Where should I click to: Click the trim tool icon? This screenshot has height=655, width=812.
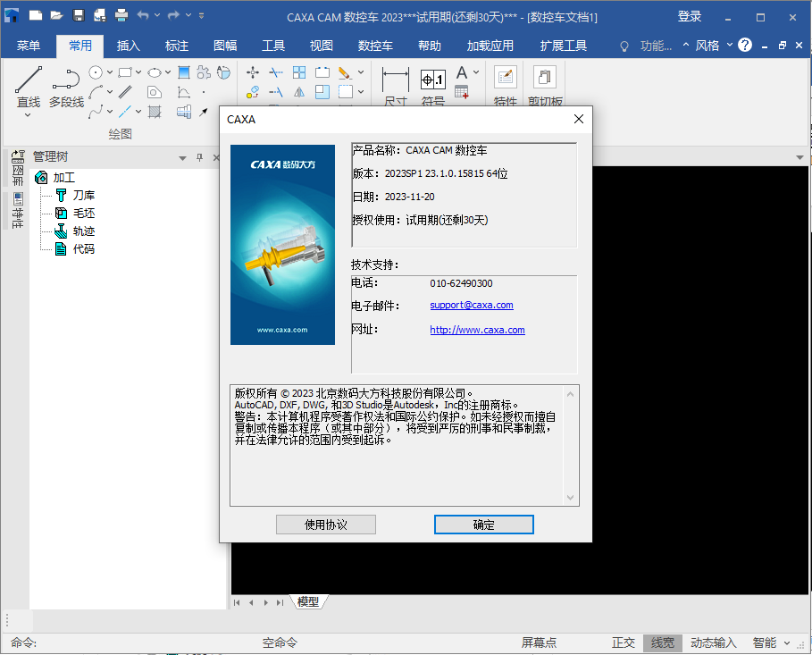pos(276,72)
